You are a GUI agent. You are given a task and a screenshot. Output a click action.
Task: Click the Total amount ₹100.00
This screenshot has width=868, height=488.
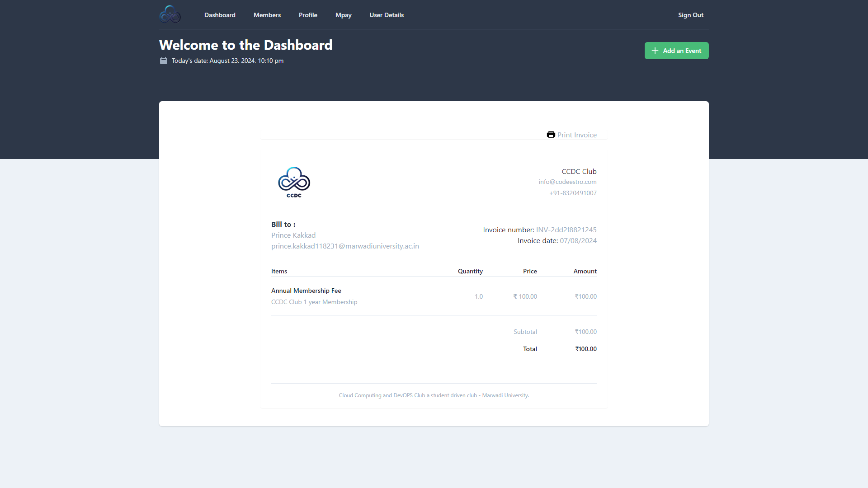pos(585,349)
